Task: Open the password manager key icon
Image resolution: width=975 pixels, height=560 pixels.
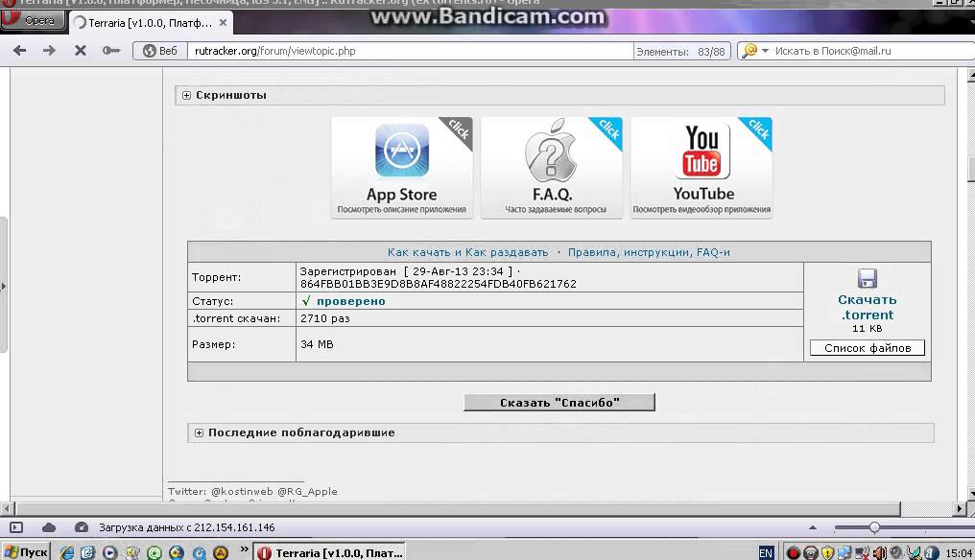Action: pos(111,51)
